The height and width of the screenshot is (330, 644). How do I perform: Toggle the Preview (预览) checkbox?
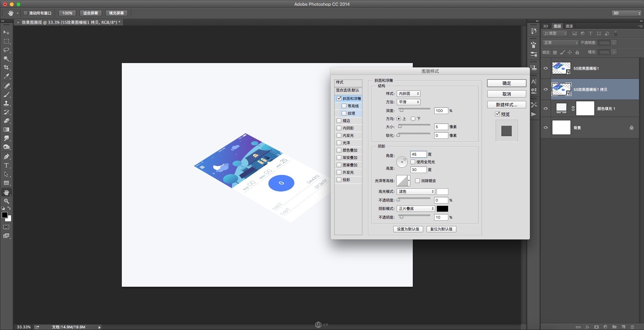(x=497, y=114)
